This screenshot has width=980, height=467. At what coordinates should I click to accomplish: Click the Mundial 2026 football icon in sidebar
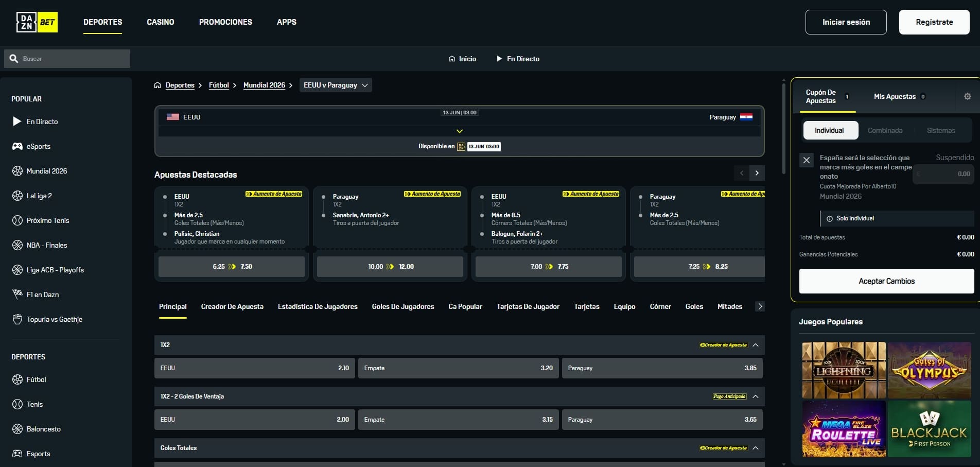(x=17, y=171)
